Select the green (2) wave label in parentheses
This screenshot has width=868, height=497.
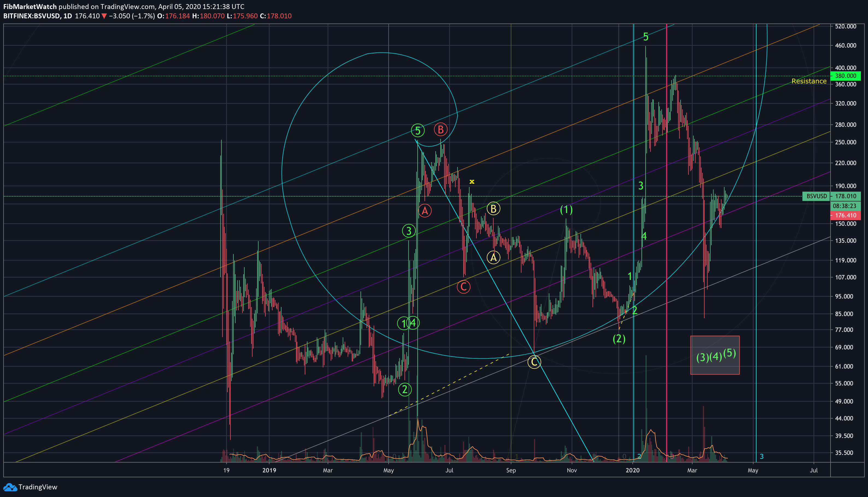[619, 339]
